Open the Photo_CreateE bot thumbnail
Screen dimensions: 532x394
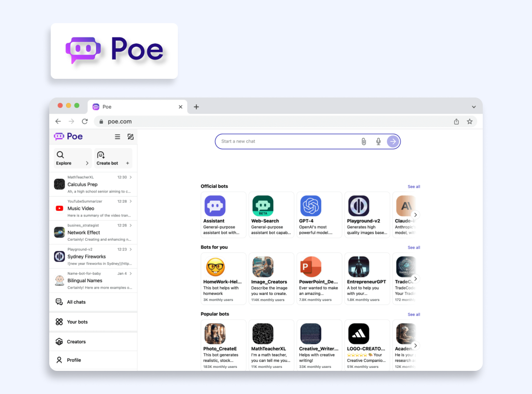point(215,333)
